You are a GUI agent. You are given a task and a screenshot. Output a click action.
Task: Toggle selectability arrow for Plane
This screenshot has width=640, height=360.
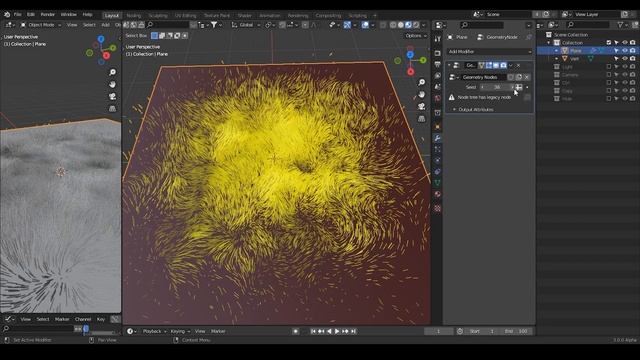coord(617,51)
